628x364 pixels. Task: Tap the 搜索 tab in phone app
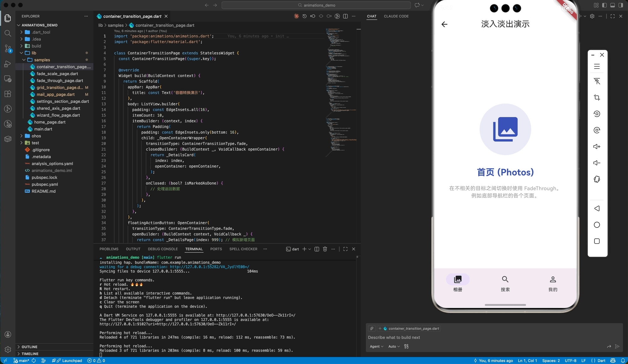505,283
